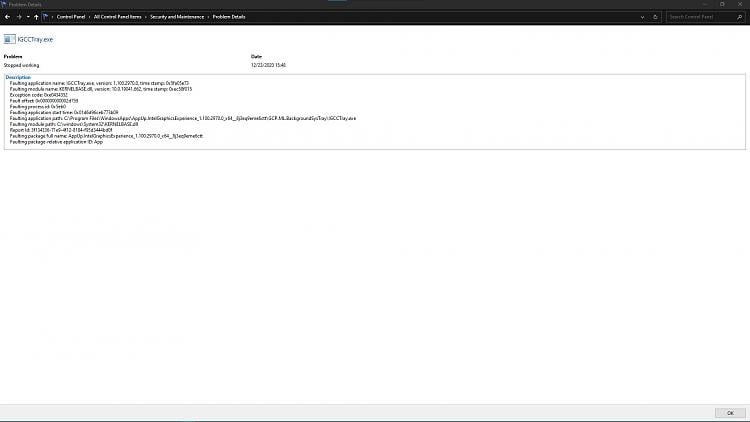Select 'Faulting package-relative application ID' line
Screen dimensions: 750x422
tap(56, 142)
